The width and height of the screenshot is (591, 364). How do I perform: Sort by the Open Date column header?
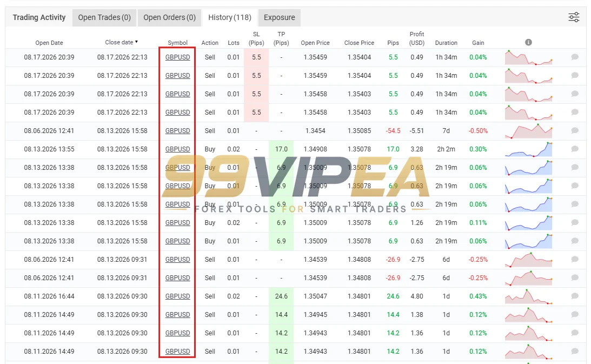[49, 43]
